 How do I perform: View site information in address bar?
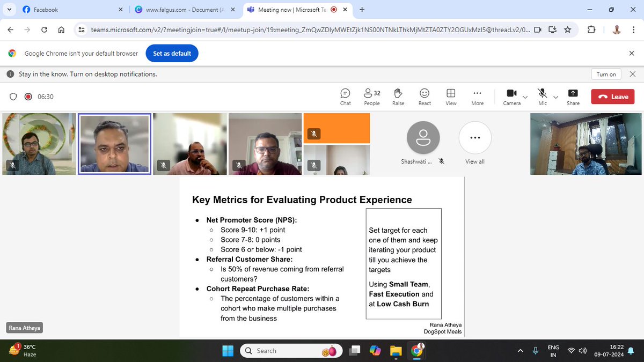point(82,30)
